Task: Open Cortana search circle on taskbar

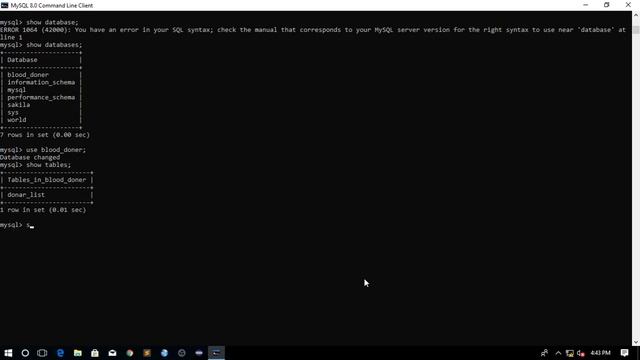Action: click(25, 353)
